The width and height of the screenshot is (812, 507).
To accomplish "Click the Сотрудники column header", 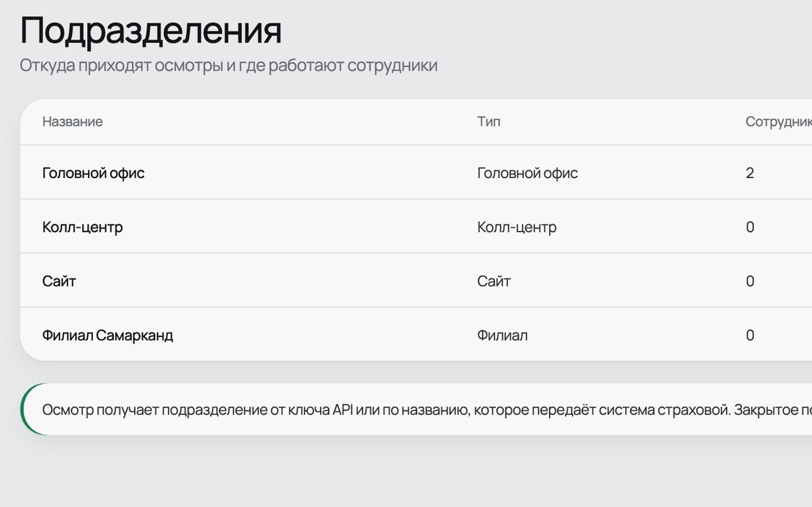I will (x=778, y=122).
